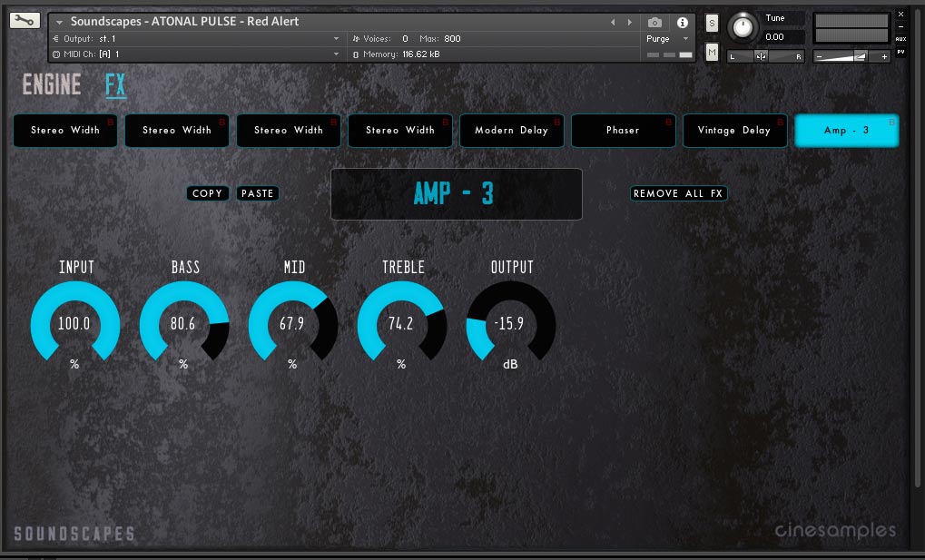The image size is (925, 560).
Task: Mute the instrument with M button
Action: tap(712, 53)
